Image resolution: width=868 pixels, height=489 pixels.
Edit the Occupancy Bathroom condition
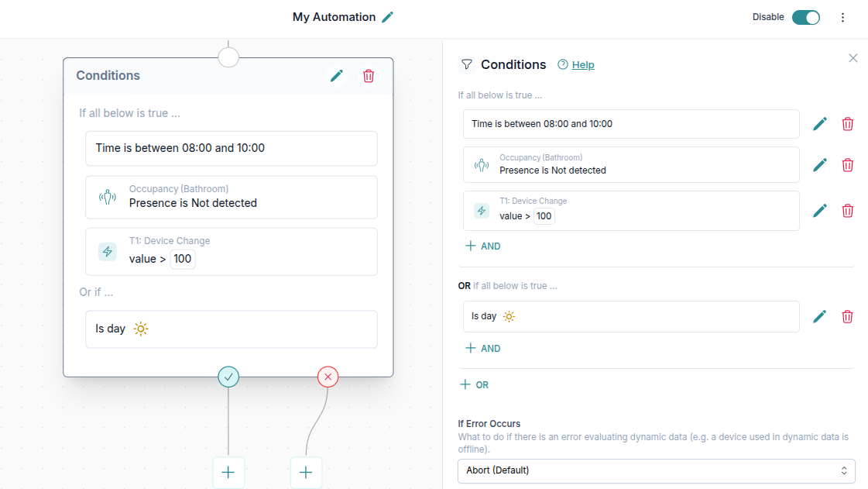pos(820,164)
